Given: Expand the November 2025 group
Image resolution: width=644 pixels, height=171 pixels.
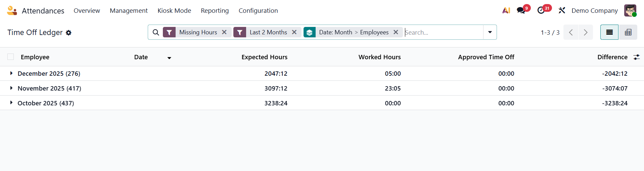Looking at the screenshot, I should 11,88.
